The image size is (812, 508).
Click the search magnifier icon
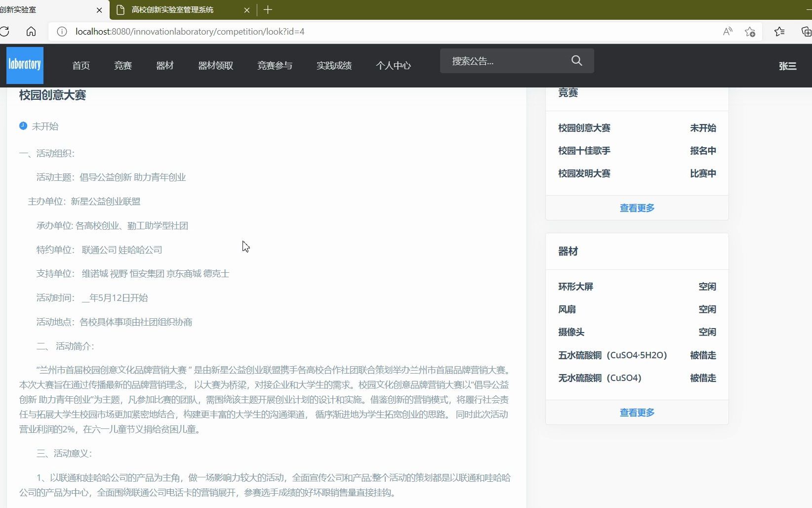(x=576, y=60)
